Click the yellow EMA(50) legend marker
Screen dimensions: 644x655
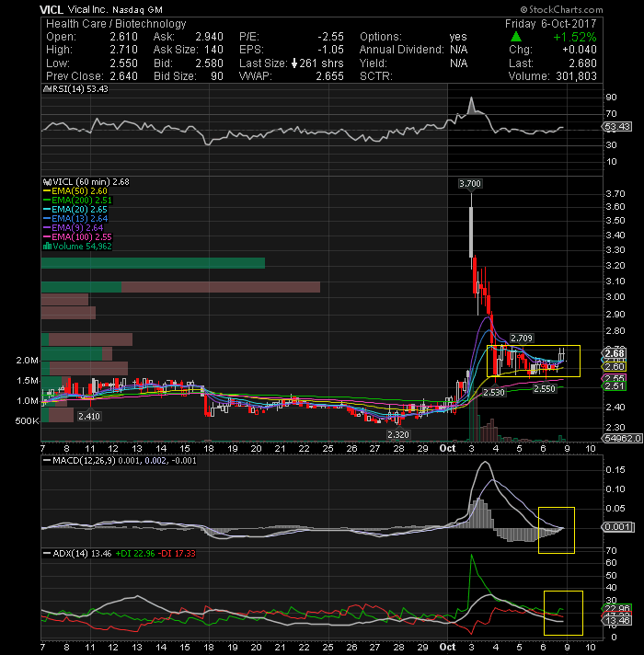pos(47,191)
